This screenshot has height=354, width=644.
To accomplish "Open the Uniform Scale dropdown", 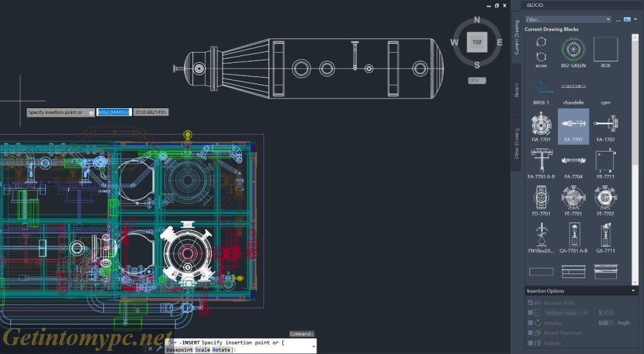I will [567, 313].
